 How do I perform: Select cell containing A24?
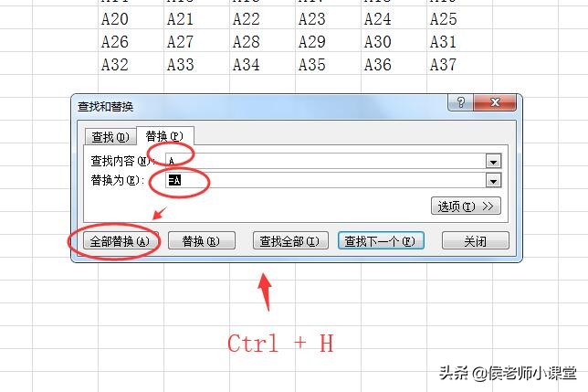(x=394, y=18)
